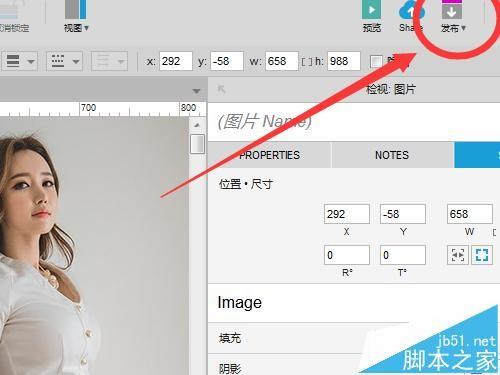The width and height of the screenshot is (500, 375).
Task: Click the canvas vertical scrollbar up arrow
Action: point(197,125)
